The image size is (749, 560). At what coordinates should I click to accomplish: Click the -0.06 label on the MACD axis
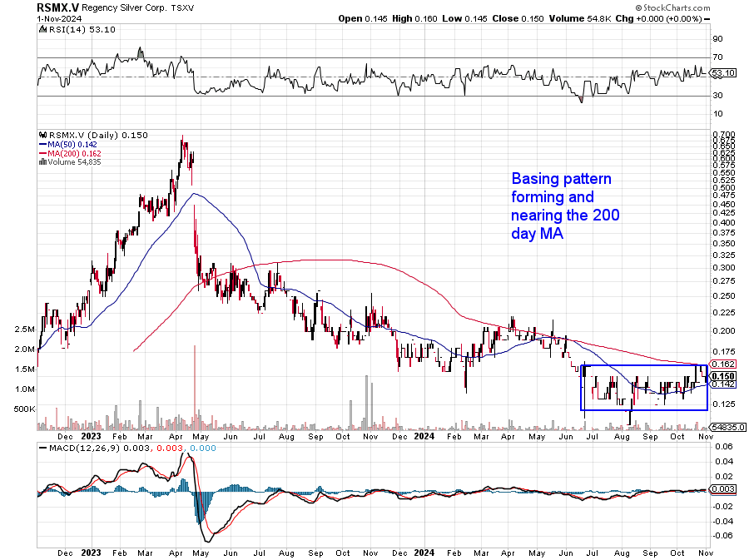[722, 536]
